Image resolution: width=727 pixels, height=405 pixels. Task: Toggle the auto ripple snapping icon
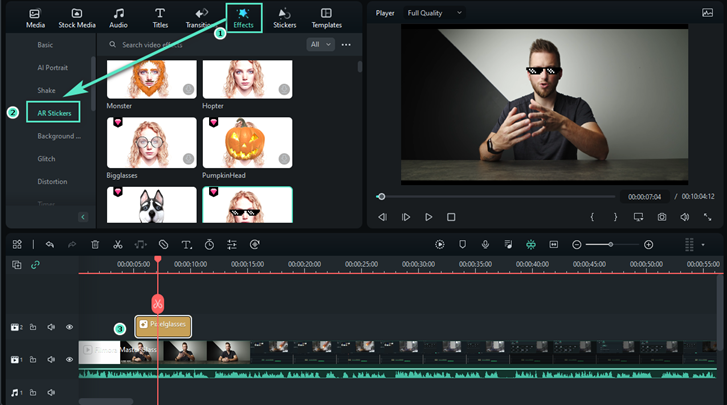tap(531, 244)
